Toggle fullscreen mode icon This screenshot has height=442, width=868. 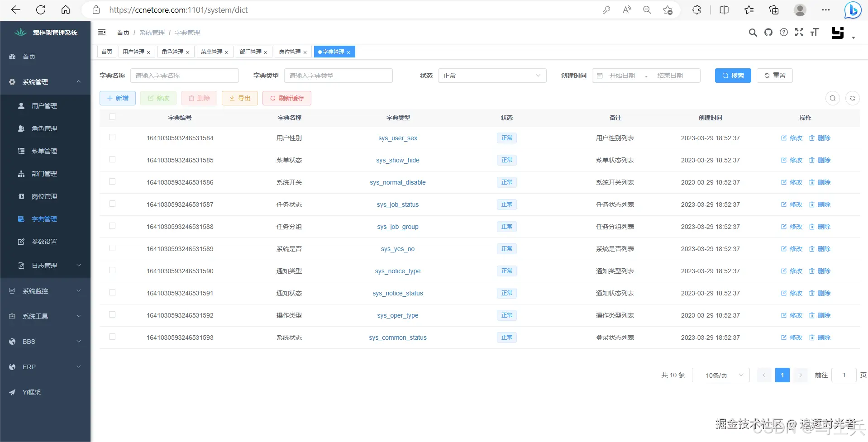tap(799, 32)
